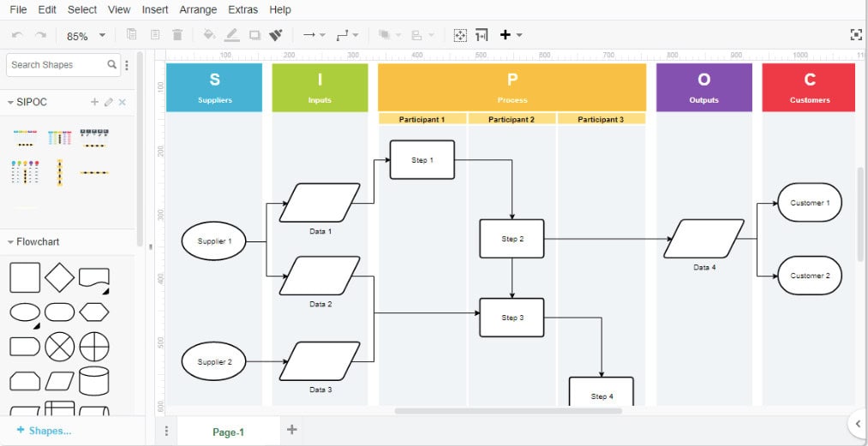The height and width of the screenshot is (446, 868).
Task: Add a new page with plus button
Action: click(291, 430)
